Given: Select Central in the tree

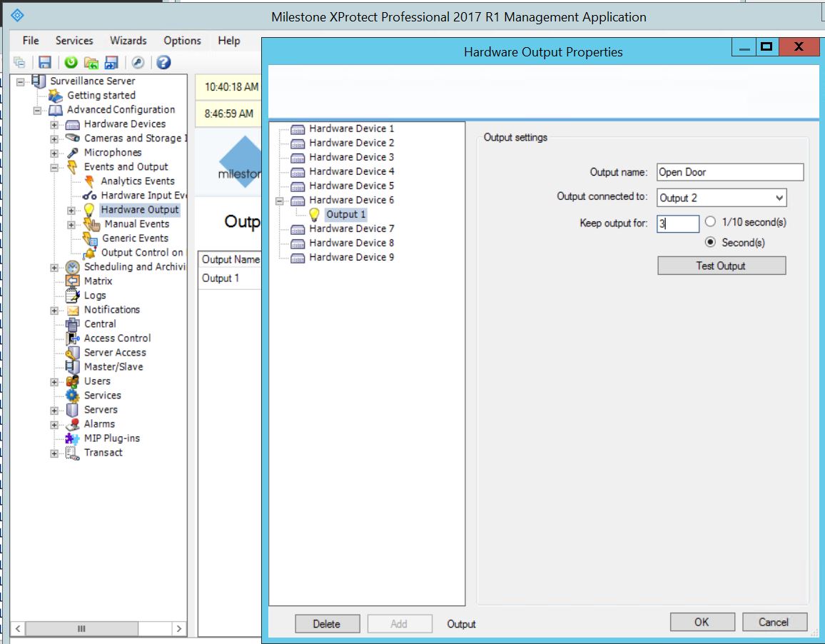Looking at the screenshot, I should click(100, 324).
